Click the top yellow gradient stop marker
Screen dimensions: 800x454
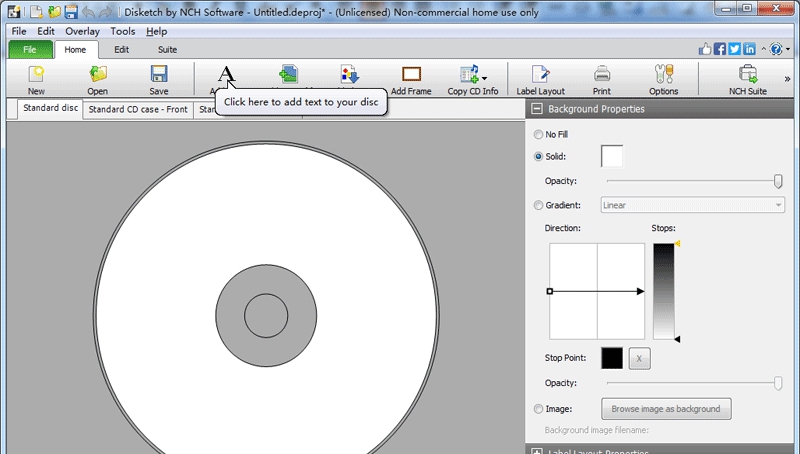pyautogui.click(x=678, y=244)
